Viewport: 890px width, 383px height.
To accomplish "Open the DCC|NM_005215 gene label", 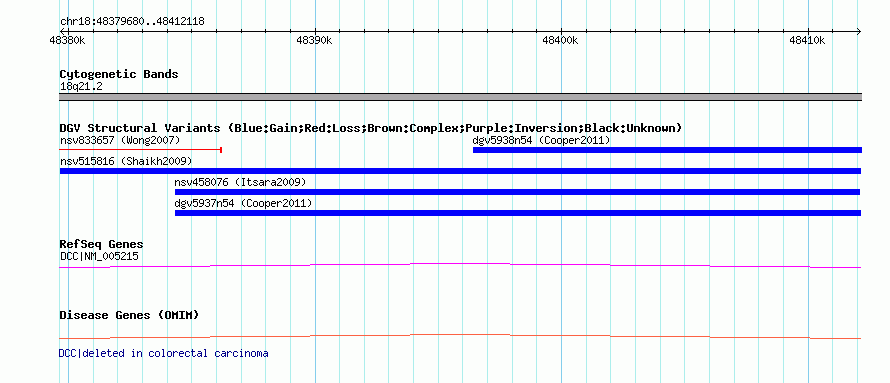I will [99, 256].
